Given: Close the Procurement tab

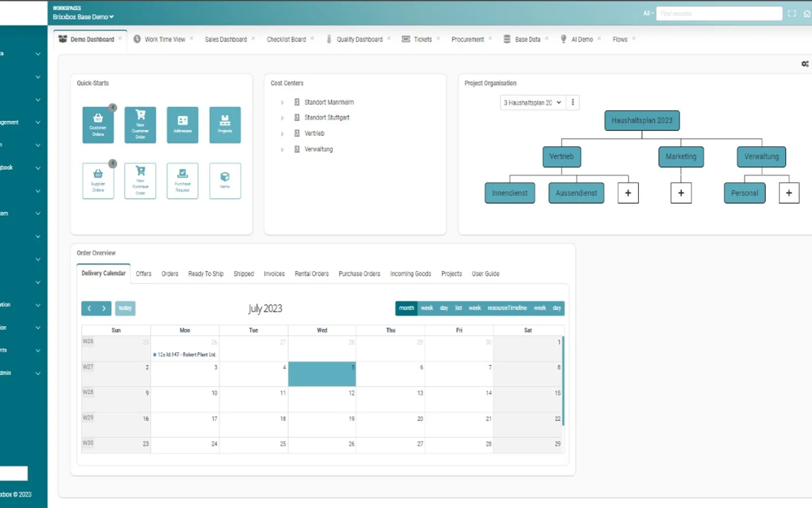Looking at the screenshot, I should (490, 39).
